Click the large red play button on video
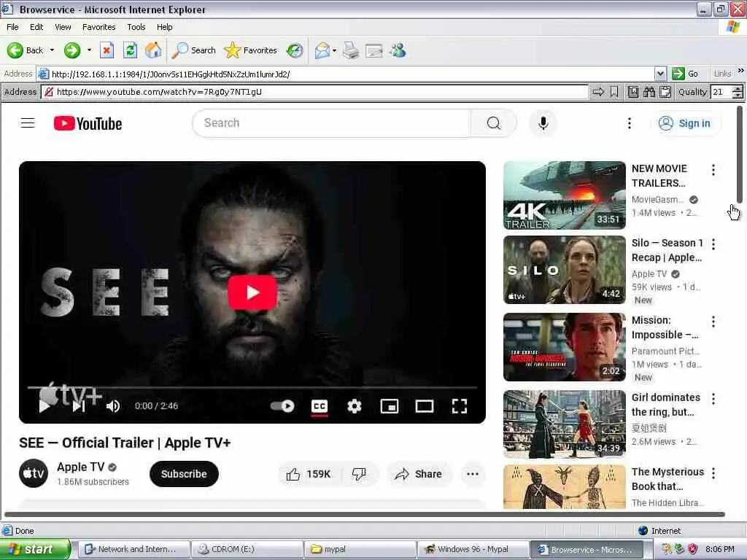The height and width of the screenshot is (560, 747). [x=252, y=292]
